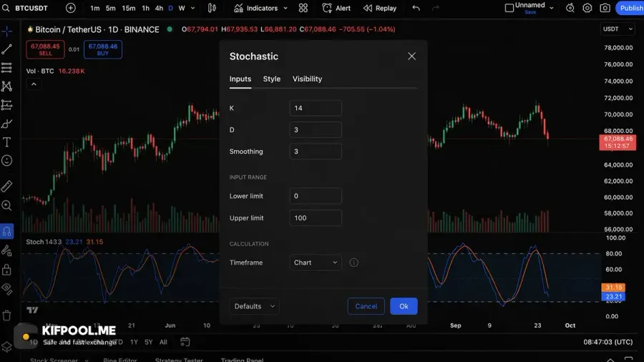Open the candlestick chart type selector
The height and width of the screenshot is (362, 644).
[x=212, y=8]
